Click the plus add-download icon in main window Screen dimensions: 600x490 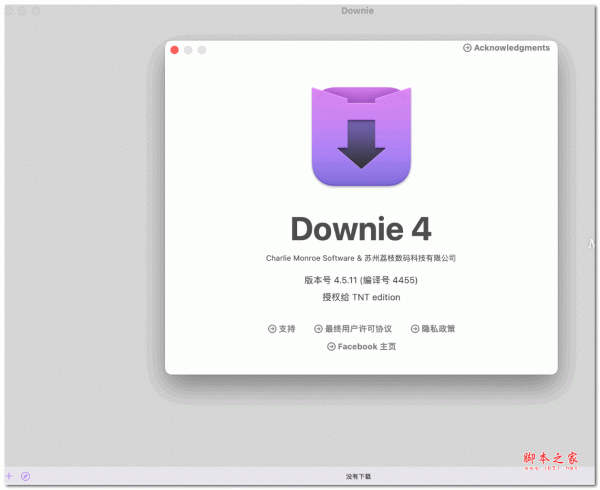(x=10, y=476)
